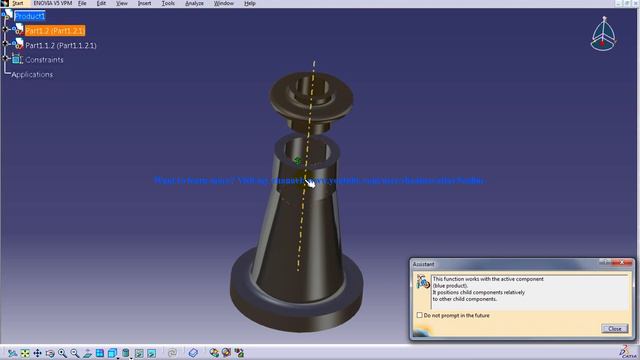Image resolution: width=640 pixels, height=360 pixels.
Task: Click the Product1 document icon in tree
Action: coord(8,14)
